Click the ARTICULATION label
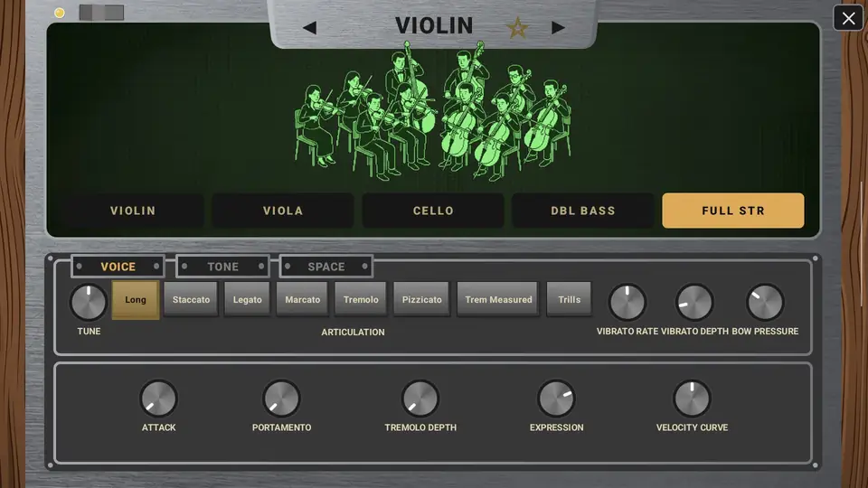 [x=353, y=332]
